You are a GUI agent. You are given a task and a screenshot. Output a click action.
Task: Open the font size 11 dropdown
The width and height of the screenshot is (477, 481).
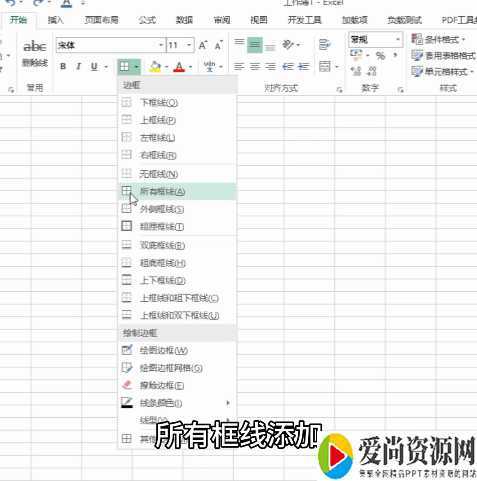189,45
